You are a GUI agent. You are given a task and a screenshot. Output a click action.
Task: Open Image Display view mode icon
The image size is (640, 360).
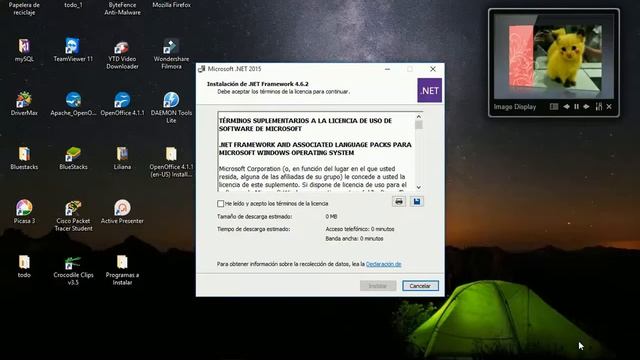point(554,107)
